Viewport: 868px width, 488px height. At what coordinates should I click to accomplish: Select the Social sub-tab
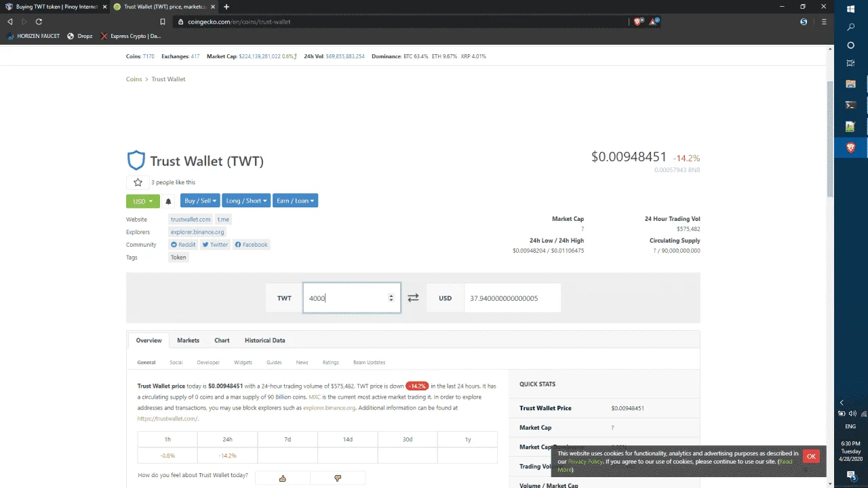pos(176,363)
